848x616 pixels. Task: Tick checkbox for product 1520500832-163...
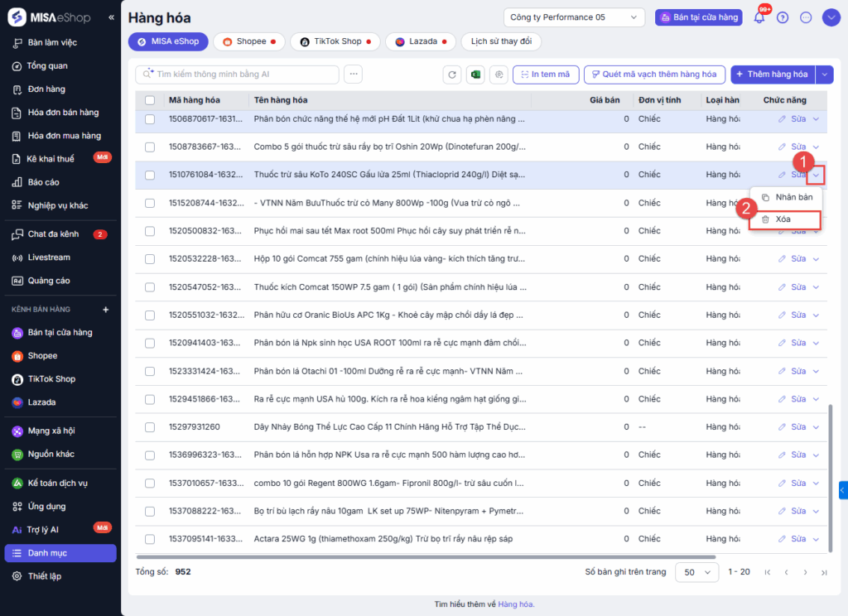[x=150, y=231]
